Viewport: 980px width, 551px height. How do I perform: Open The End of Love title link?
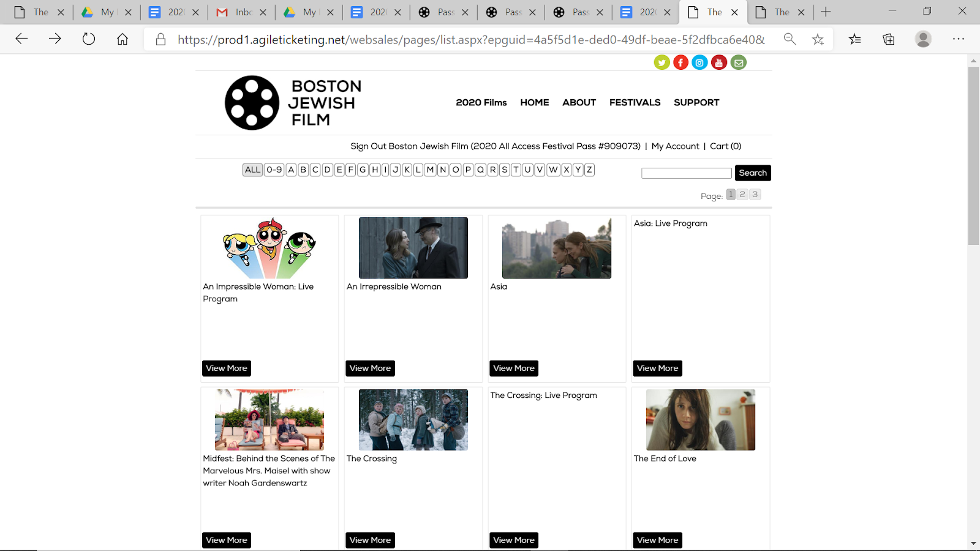click(665, 459)
